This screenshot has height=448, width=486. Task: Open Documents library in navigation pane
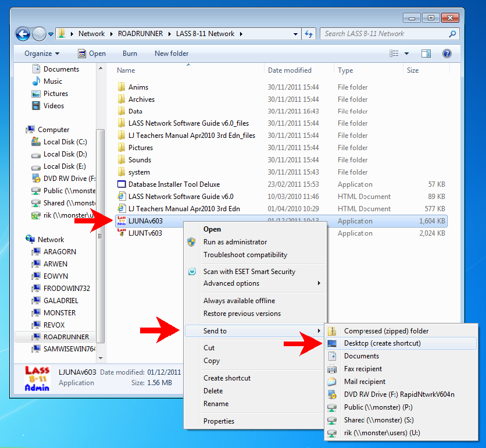61,69
